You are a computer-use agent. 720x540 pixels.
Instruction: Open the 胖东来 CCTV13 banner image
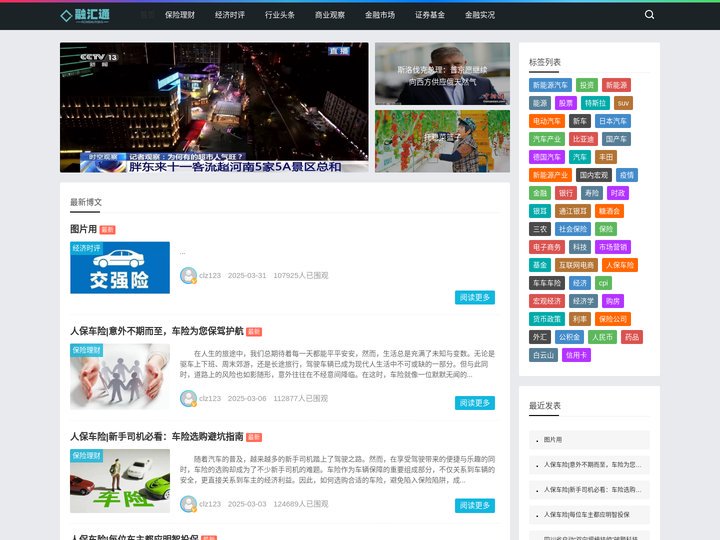coord(214,107)
